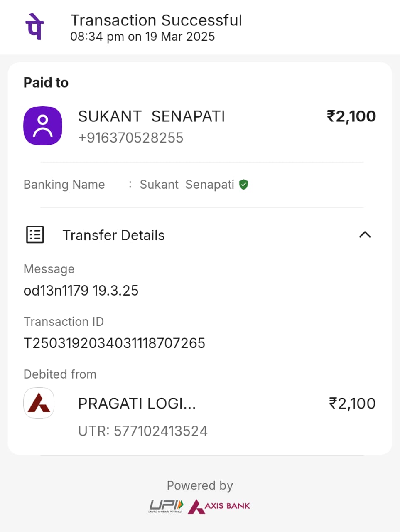Screen dimensions: 400x532
Task: Tap the Axis Bank account logo
Action: point(39,403)
